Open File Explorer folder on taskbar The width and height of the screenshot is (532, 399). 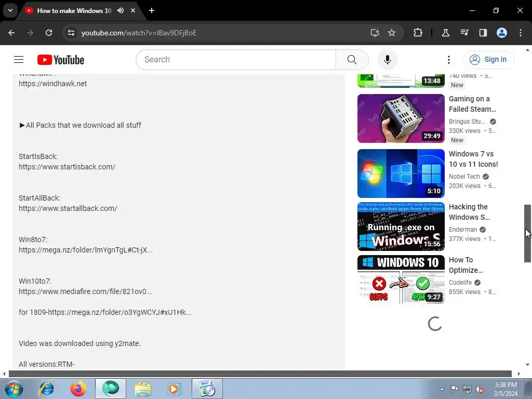tap(143, 389)
